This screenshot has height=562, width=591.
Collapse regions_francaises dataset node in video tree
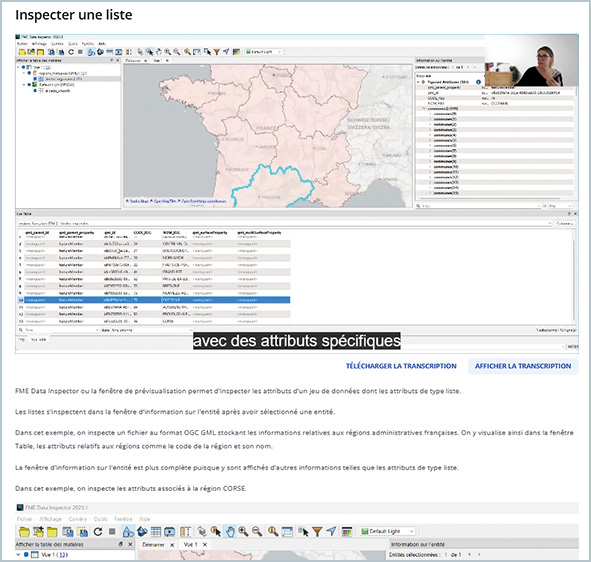pyautogui.click(x=24, y=73)
